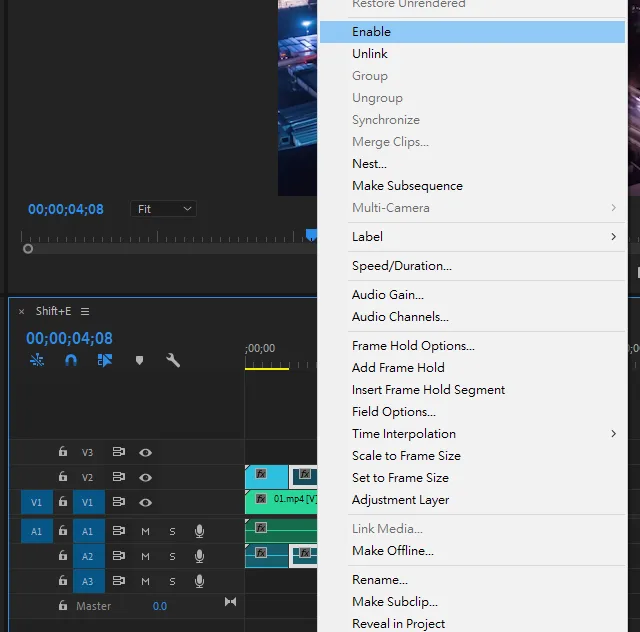Viewport: 640px width, 632px height.
Task: Select the first cyan clip on V2
Action: coord(267,476)
